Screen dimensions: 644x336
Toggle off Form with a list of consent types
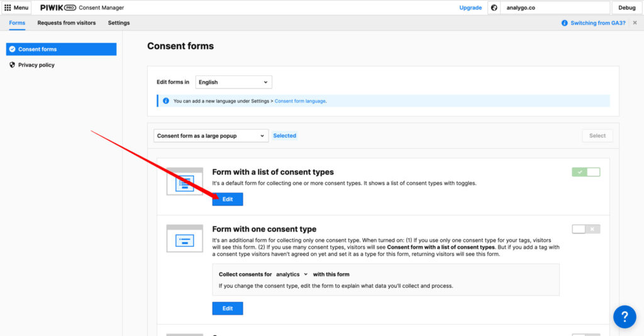tap(586, 172)
